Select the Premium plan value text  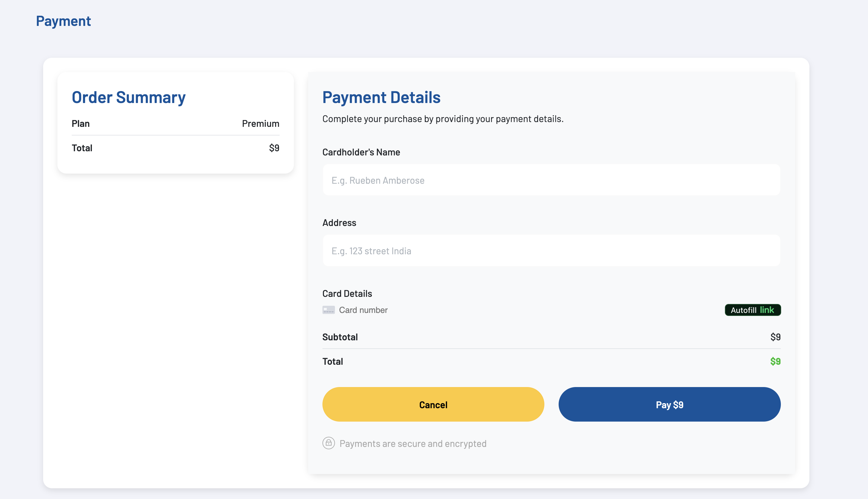click(x=261, y=123)
